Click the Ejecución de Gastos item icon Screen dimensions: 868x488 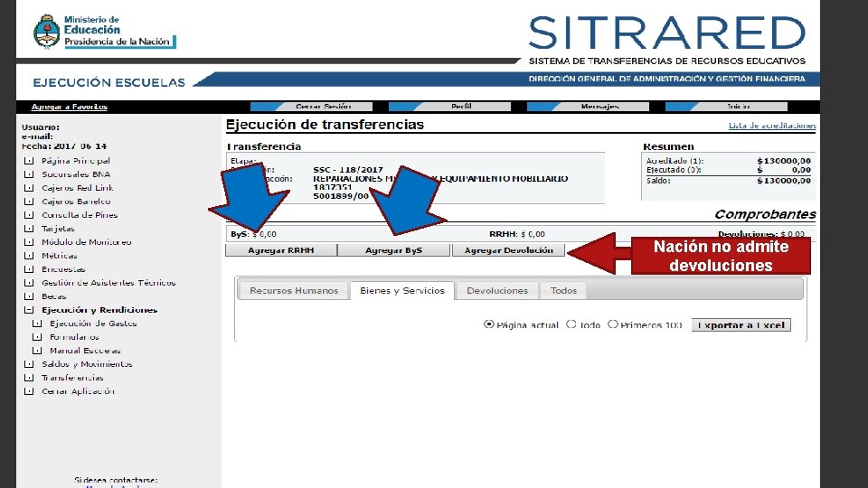37,324
